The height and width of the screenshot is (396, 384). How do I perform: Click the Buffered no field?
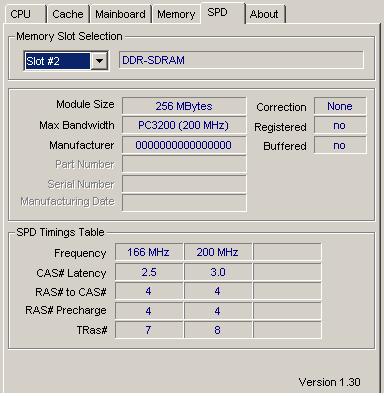click(340, 145)
